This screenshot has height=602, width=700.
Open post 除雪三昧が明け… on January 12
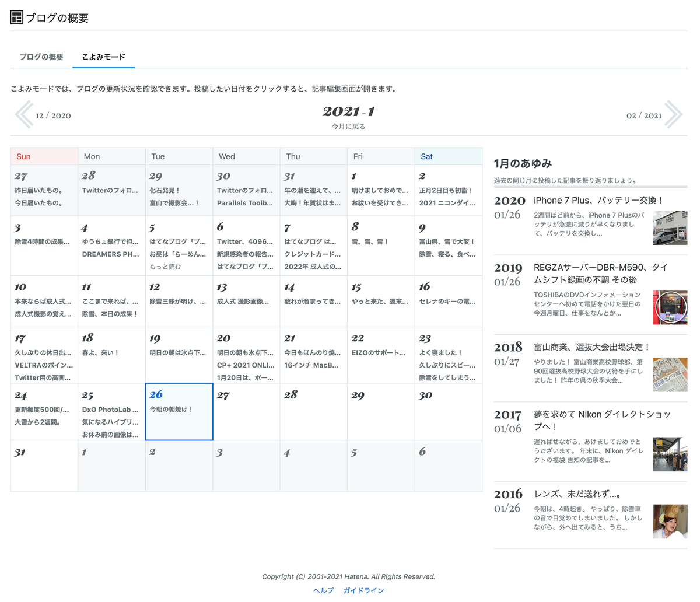click(x=177, y=302)
